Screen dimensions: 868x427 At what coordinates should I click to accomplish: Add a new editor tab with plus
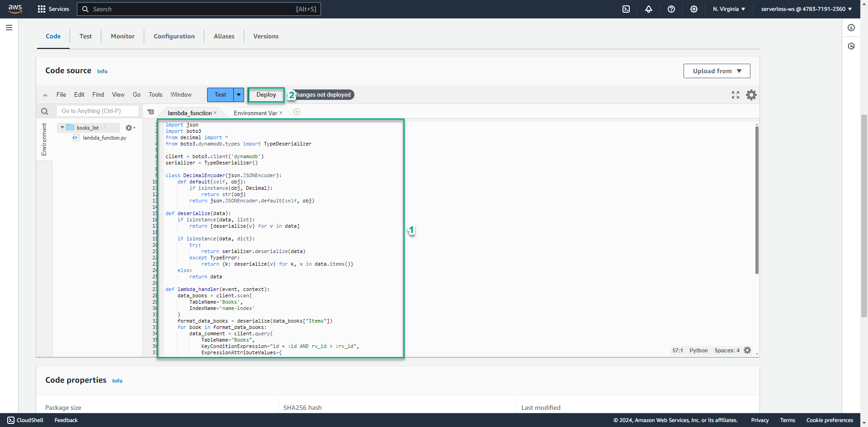click(297, 112)
